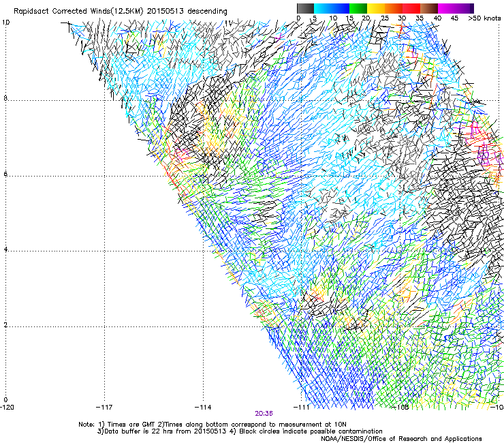The image size is (504, 443).
Task: Click the cyan-blue 5-15 knots legend segment
Action: [332, 8]
